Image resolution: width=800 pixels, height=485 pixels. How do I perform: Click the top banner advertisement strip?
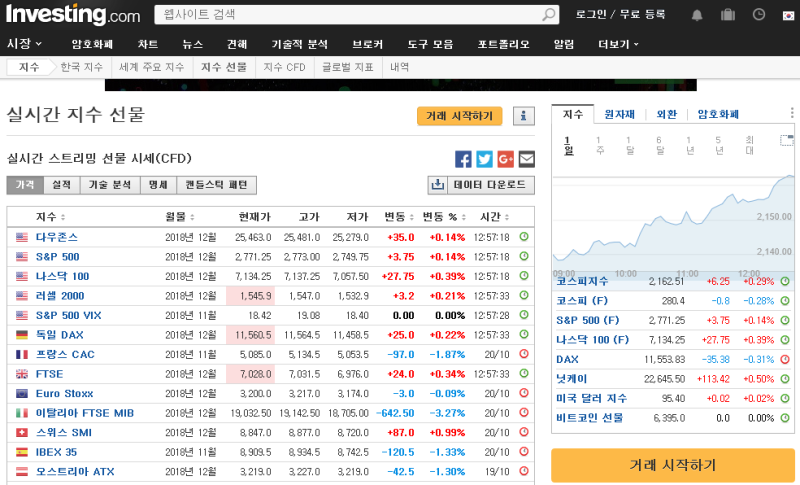point(401,85)
